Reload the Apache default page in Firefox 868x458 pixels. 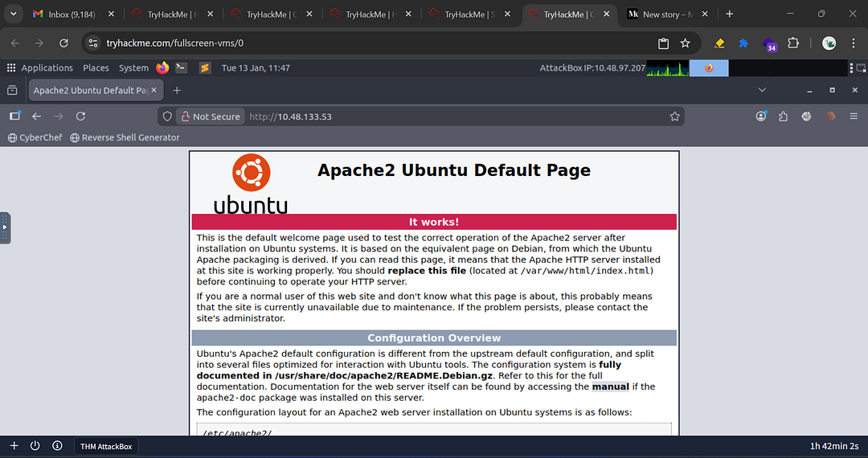tap(80, 117)
